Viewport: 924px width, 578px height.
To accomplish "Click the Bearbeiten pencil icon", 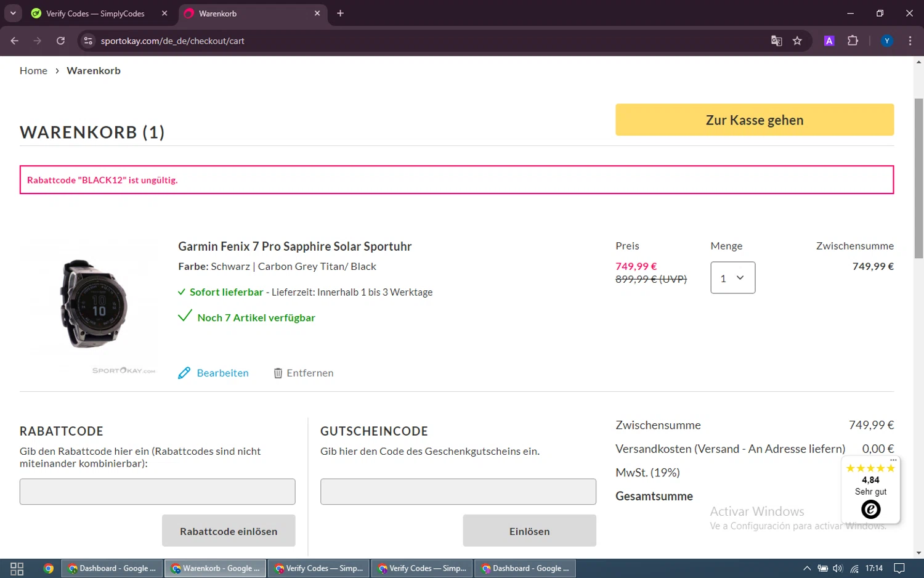I will click(184, 373).
